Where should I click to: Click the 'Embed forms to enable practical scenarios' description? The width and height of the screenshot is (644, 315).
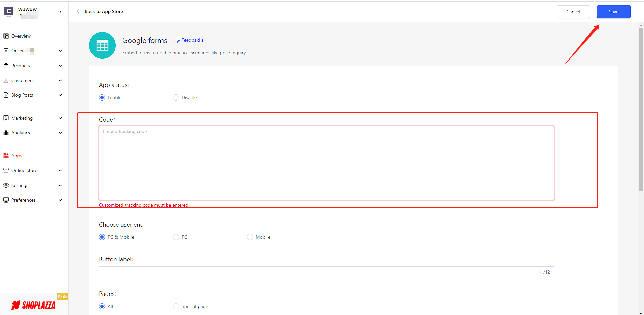(x=184, y=53)
